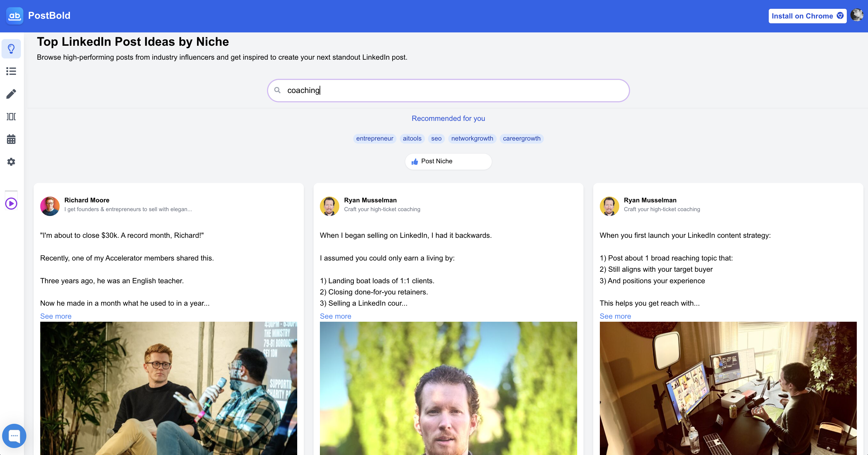Click the Post Niche button
The height and width of the screenshot is (455, 868).
(x=448, y=161)
